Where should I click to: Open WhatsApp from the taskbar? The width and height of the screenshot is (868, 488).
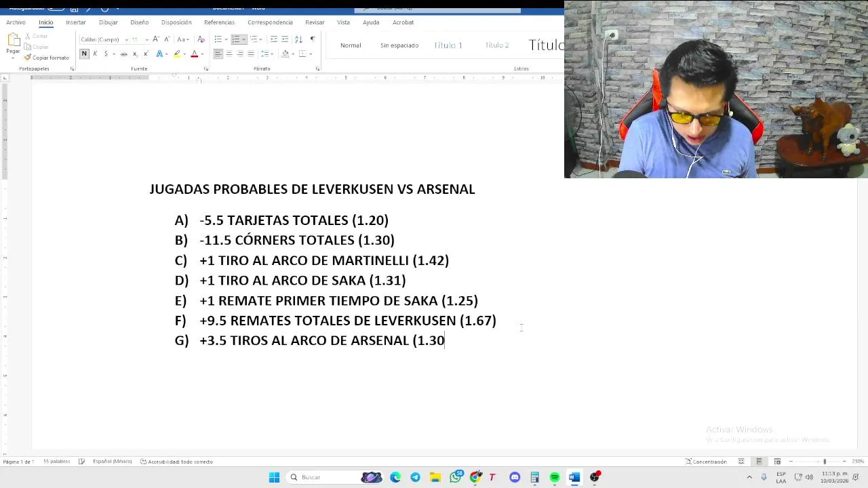coord(456,477)
